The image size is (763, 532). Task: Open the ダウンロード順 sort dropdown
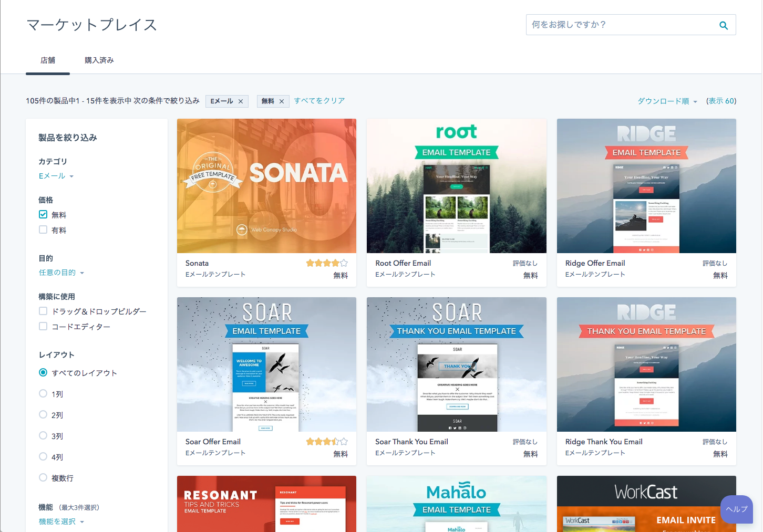pos(667,101)
